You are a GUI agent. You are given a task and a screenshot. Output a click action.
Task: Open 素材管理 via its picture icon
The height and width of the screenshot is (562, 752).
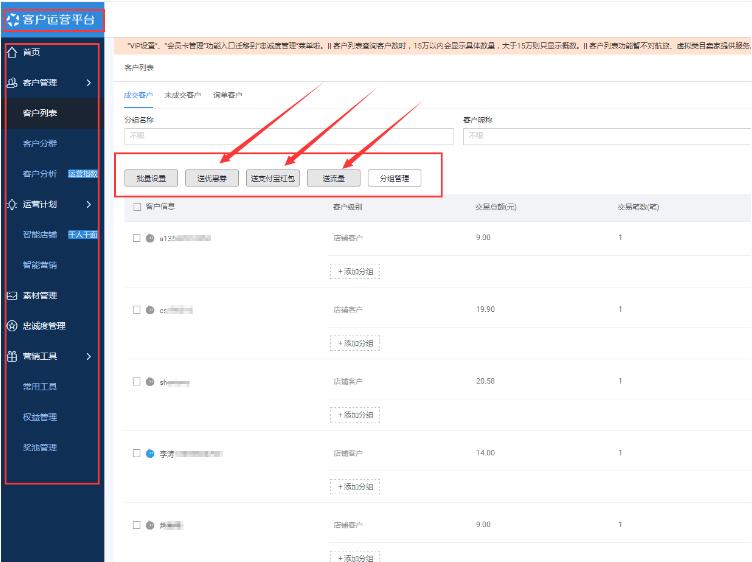coord(12,295)
